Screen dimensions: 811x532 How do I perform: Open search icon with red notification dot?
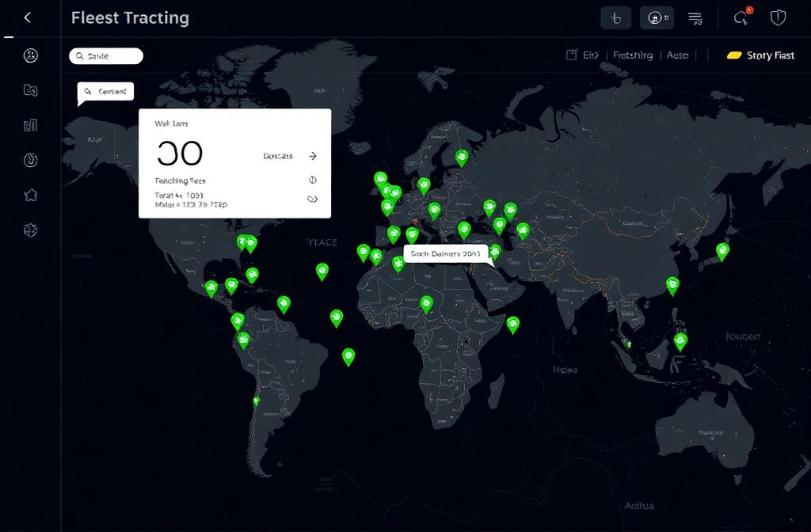742,17
